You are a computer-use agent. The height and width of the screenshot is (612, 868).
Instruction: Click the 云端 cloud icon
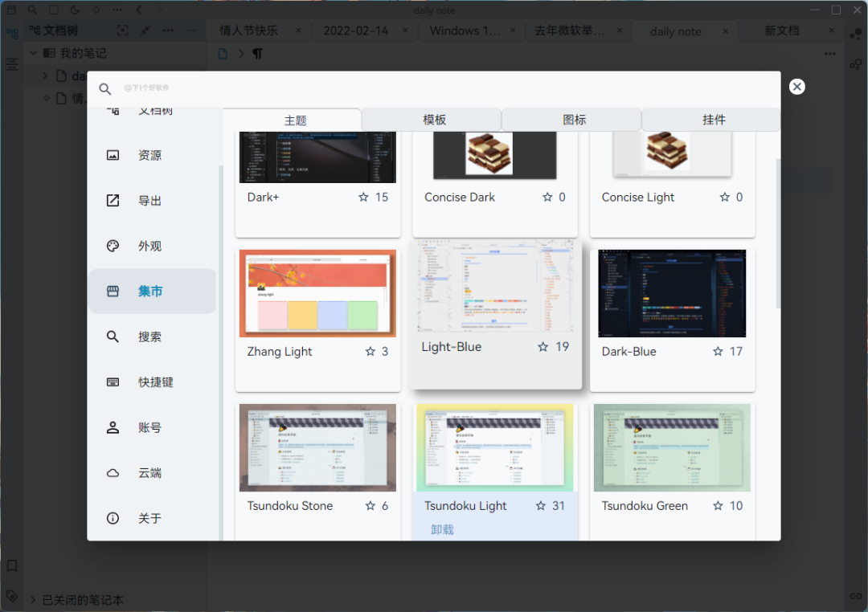(x=113, y=473)
